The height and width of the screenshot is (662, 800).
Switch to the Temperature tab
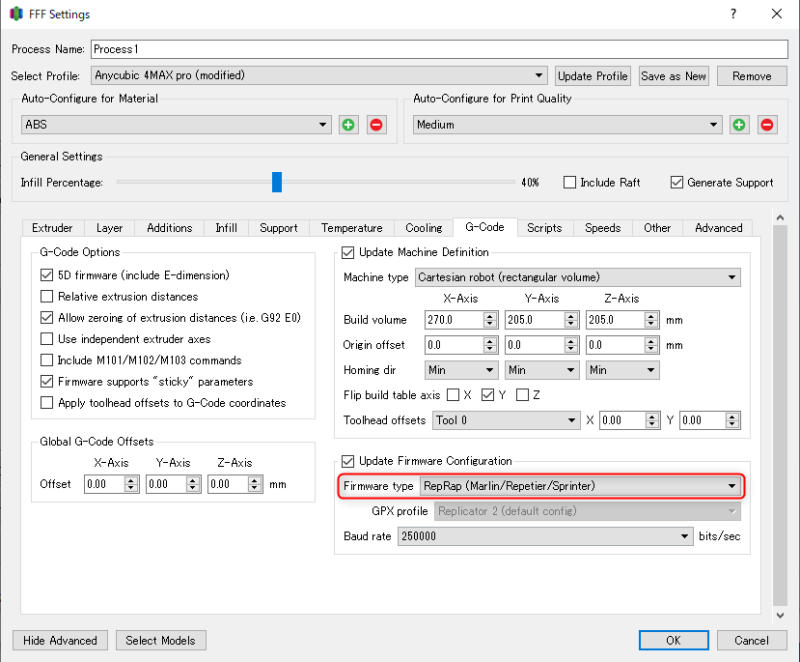coord(352,228)
